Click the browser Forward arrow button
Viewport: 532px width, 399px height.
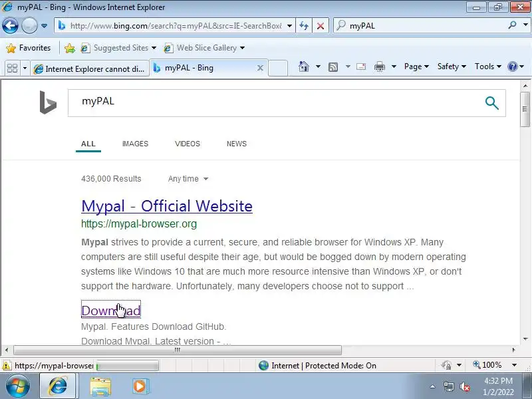point(29,26)
